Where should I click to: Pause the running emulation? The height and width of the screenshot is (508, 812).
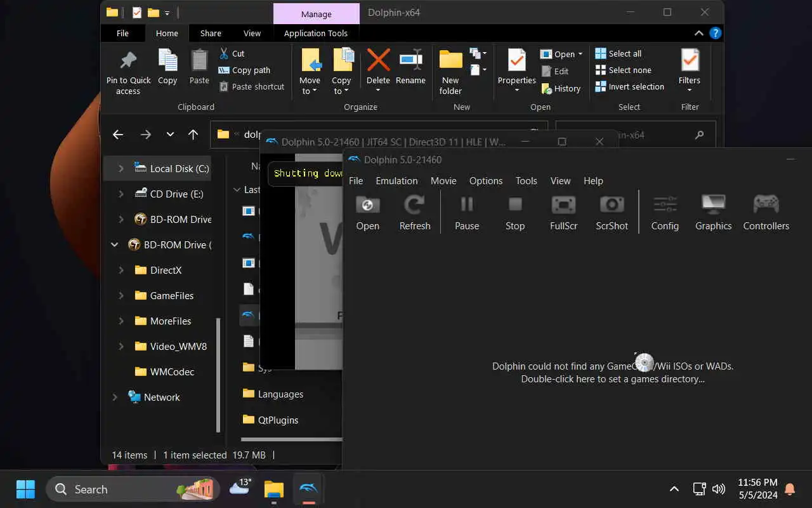pyautogui.click(x=467, y=212)
